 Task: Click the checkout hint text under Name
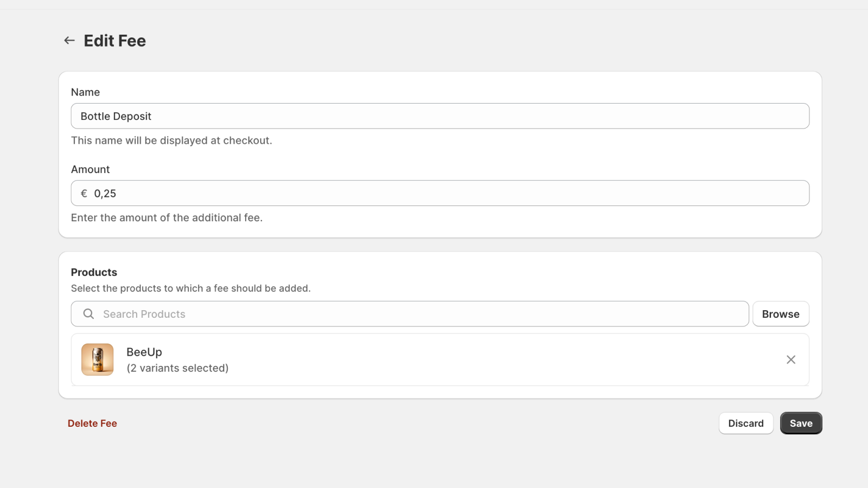click(x=171, y=140)
